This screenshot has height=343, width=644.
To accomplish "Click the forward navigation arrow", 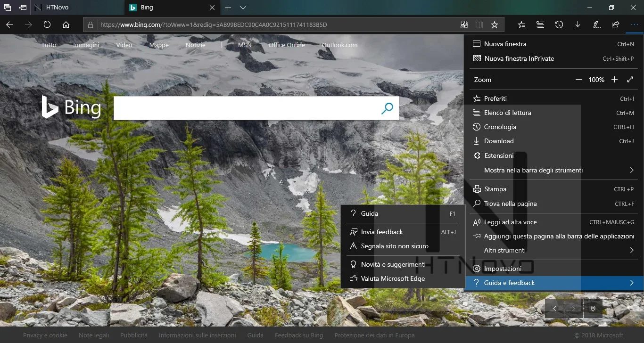I will click(x=28, y=24).
